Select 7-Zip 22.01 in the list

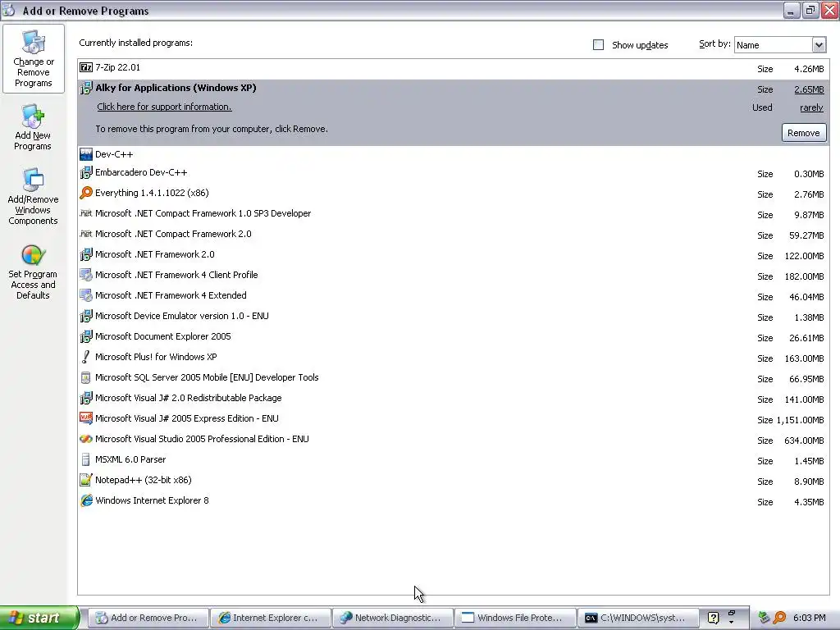point(453,68)
